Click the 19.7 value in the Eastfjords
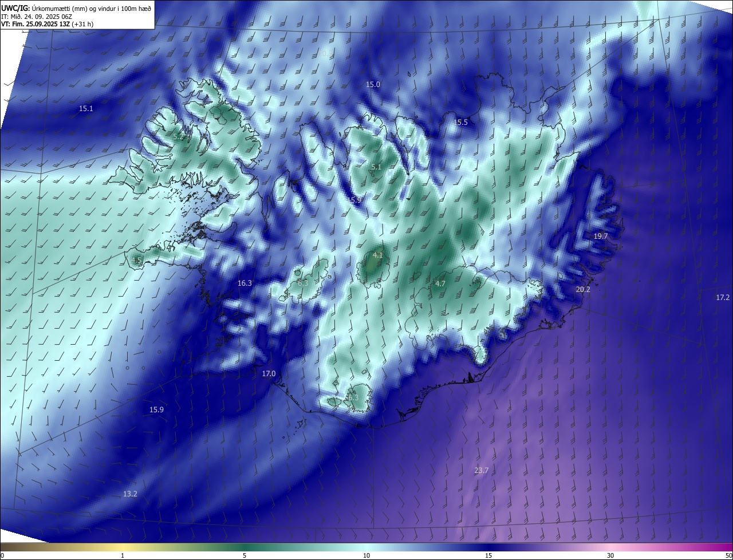 pyautogui.click(x=601, y=236)
